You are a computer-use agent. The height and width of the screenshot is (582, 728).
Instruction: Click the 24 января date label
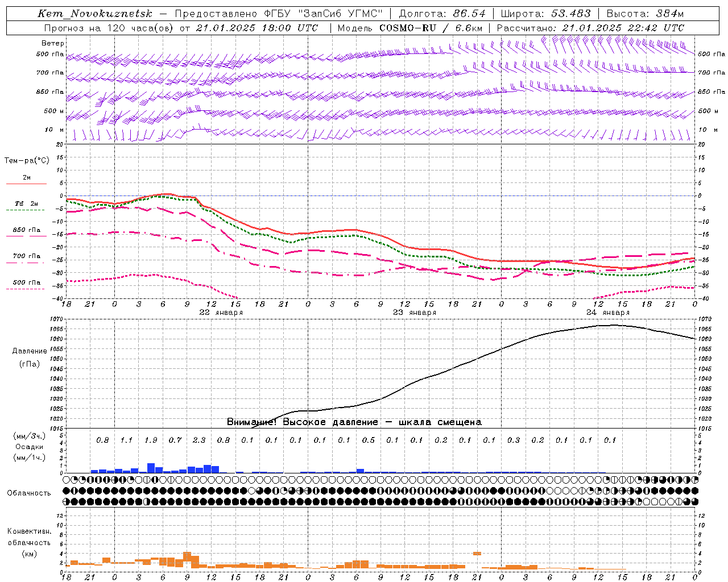pyautogui.click(x=607, y=312)
